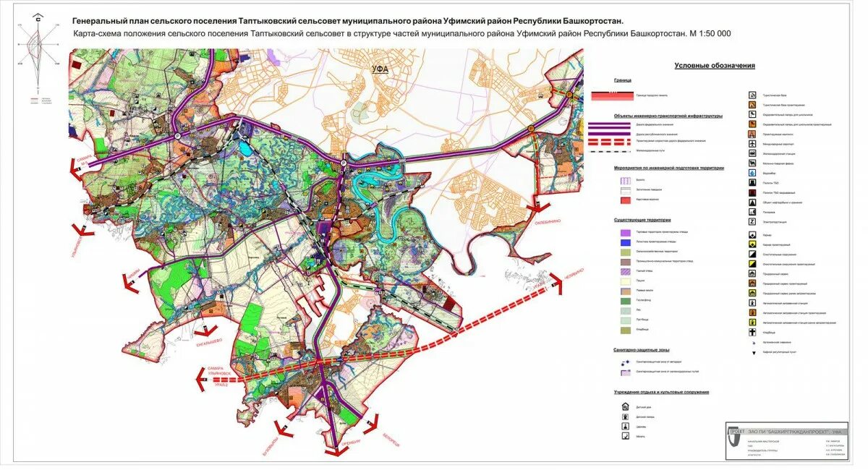This screenshot has height=470, width=868.
Task: Click the black downward triangle legend icon
Action: point(754,352)
